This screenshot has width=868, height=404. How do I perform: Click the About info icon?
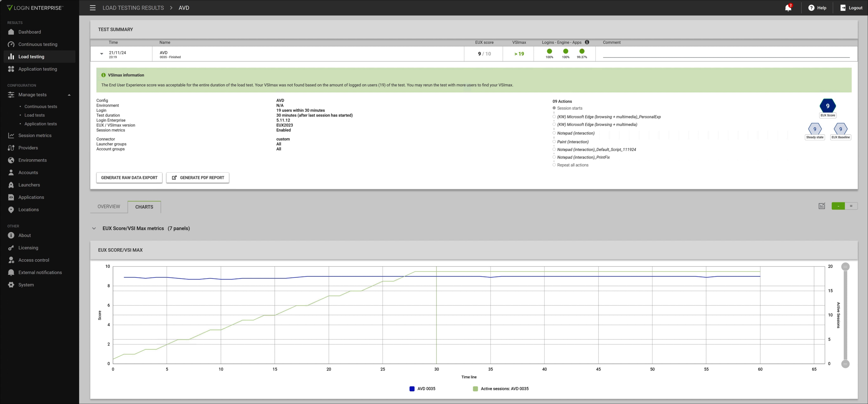(x=11, y=235)
